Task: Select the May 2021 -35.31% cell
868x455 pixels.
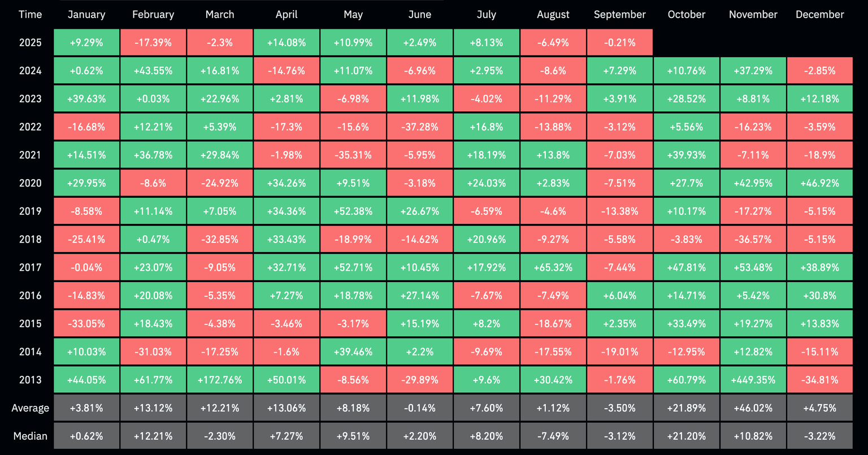Action: 353,155
